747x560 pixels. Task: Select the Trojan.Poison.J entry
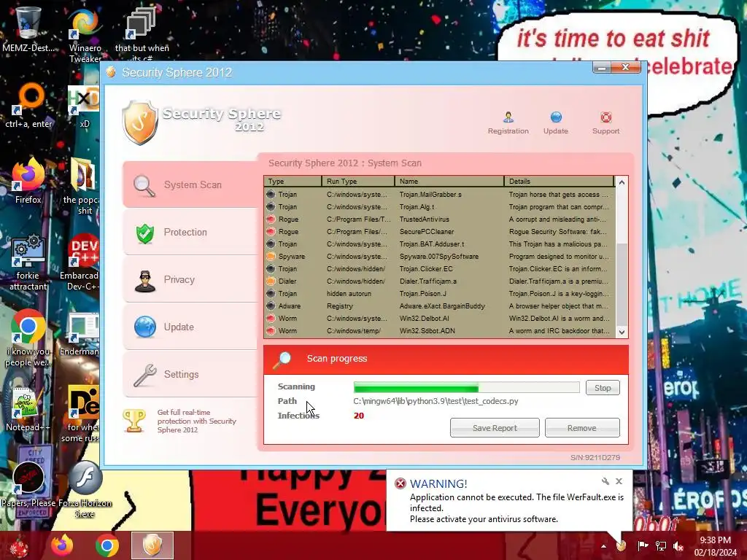point(439,293)
